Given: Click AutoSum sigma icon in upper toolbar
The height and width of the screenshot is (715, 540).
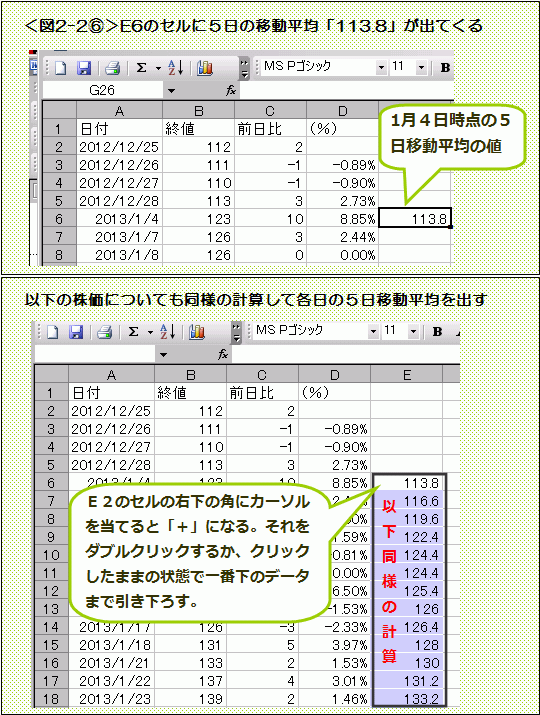Looking at the screenshot, I should [142, 68].
